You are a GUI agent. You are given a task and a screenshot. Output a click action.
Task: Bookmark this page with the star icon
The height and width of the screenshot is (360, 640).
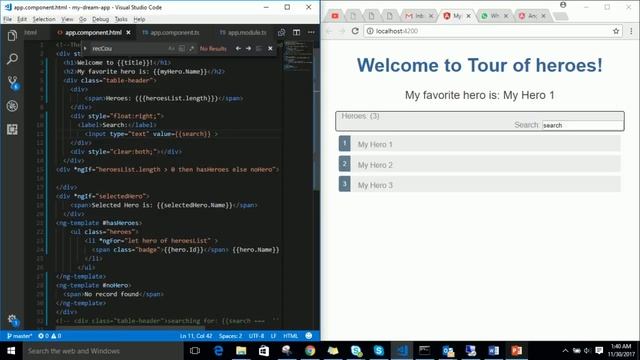[616, 31]
